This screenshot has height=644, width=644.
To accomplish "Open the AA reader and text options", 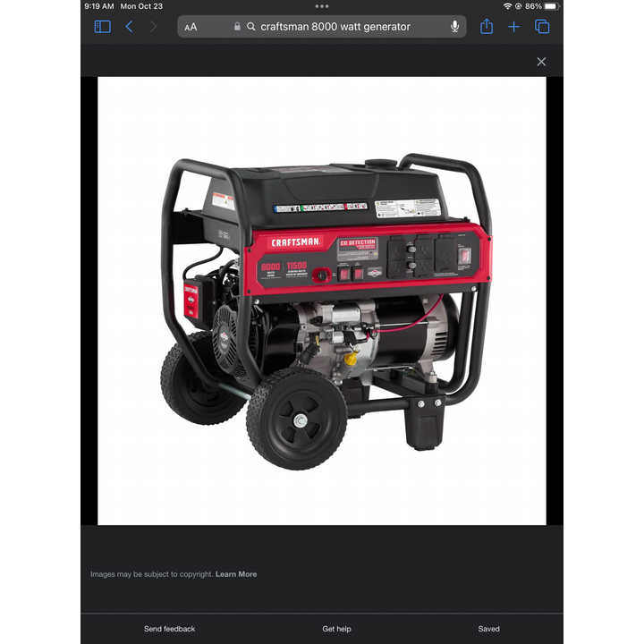I will (x=191, y=27).
